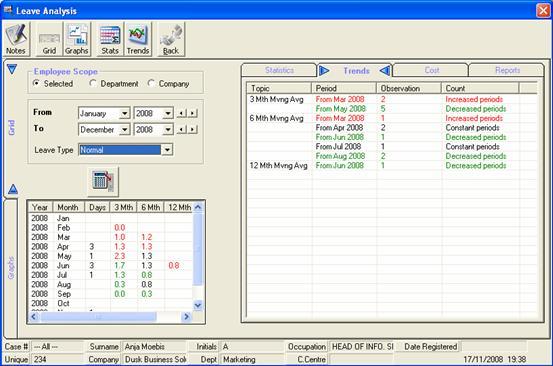
Task: Open the vertical Grid side tab
Action: point(11,128)
